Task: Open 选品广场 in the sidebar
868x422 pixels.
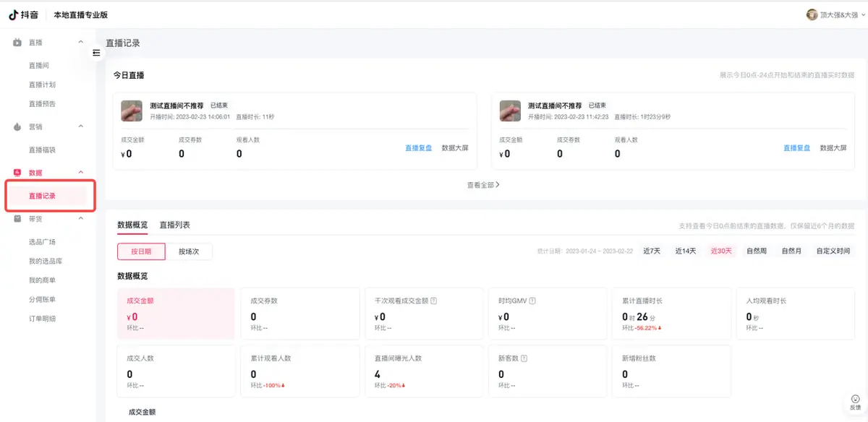Action: pos(42,242)
